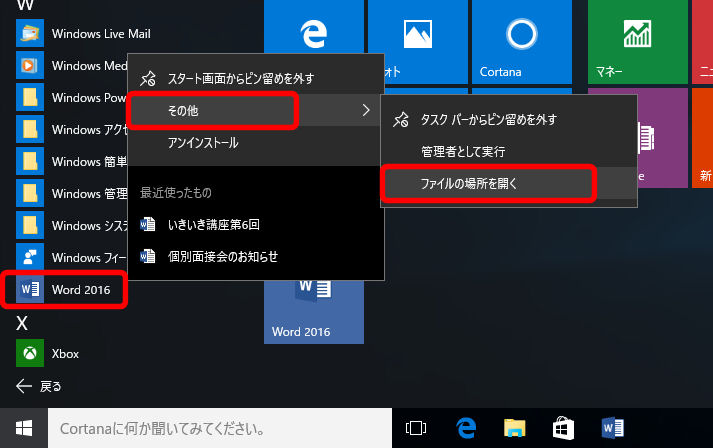Select その他 in context menu

(x=256, y=110)
